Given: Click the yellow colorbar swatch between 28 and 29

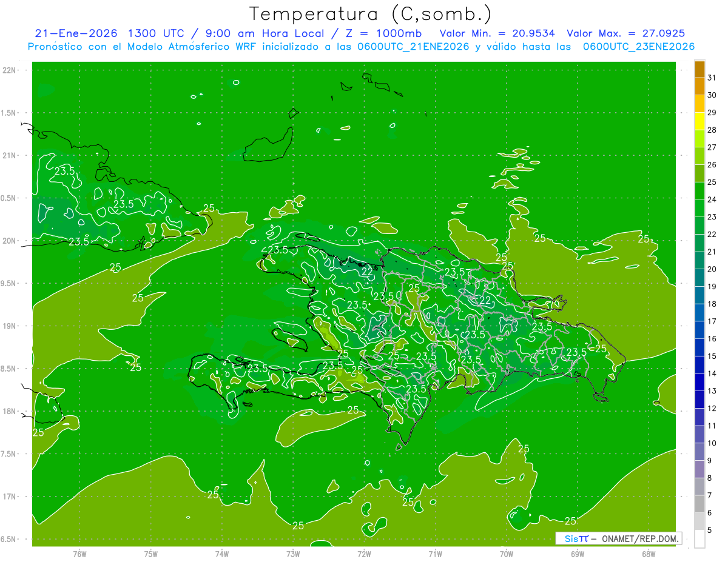Looking at the screenshot, I should tap(699, 121).
